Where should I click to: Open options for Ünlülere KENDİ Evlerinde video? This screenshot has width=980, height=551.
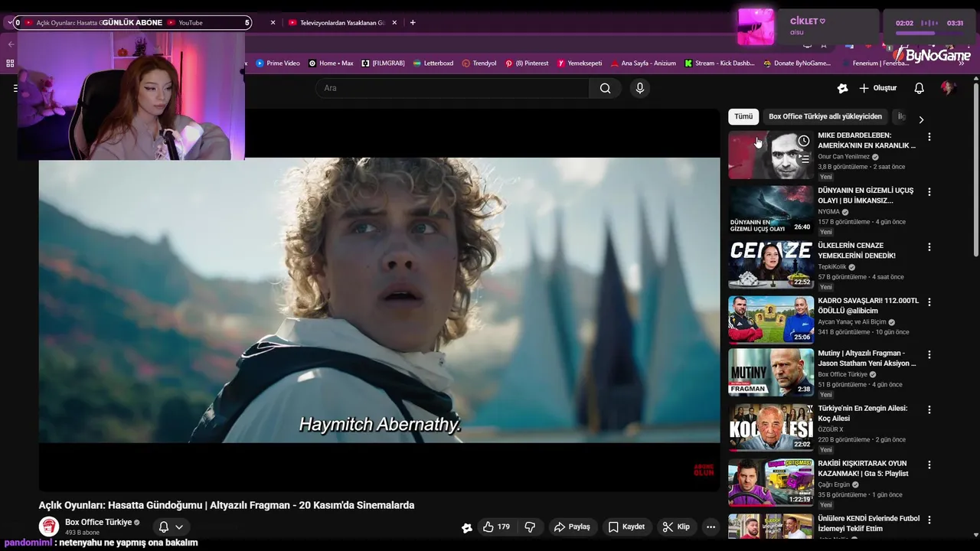point(929,520)
